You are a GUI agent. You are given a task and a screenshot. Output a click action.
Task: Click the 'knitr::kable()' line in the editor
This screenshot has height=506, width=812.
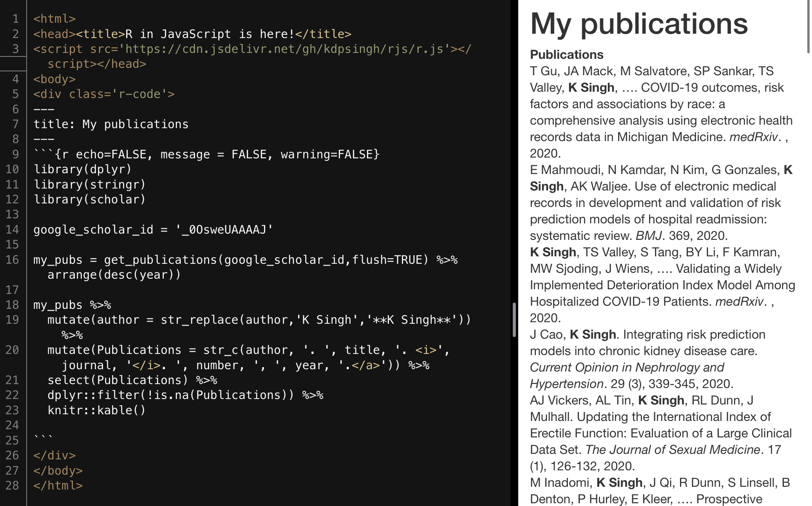pos(96,410)
